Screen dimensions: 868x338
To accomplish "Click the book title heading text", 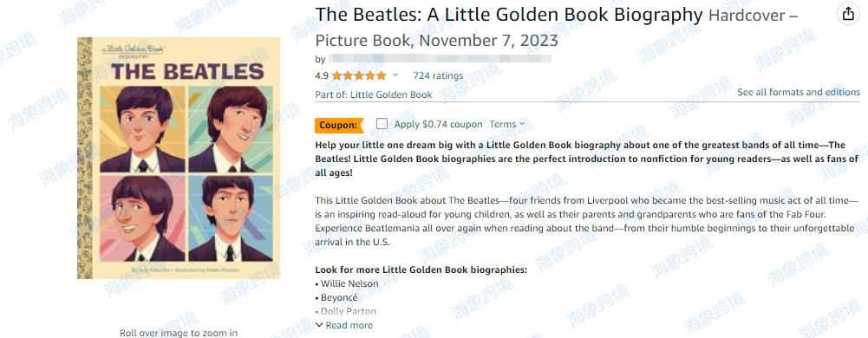I will (x=509, y=15).
